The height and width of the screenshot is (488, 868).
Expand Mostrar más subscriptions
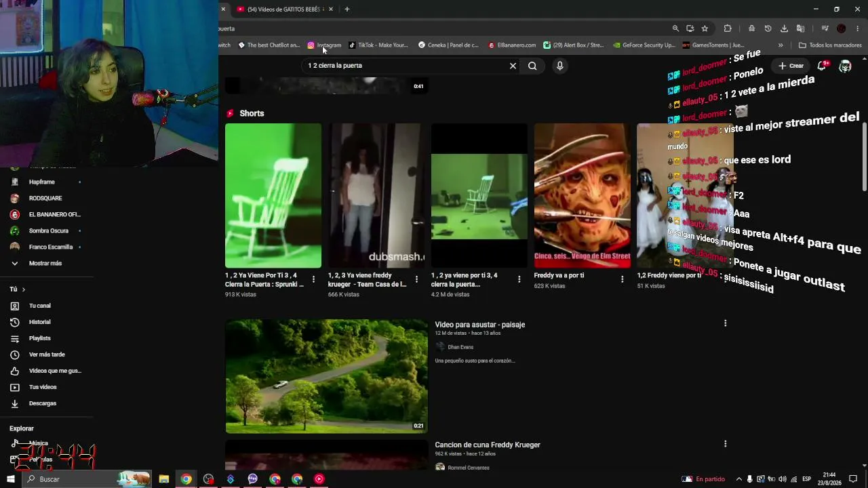46,264
